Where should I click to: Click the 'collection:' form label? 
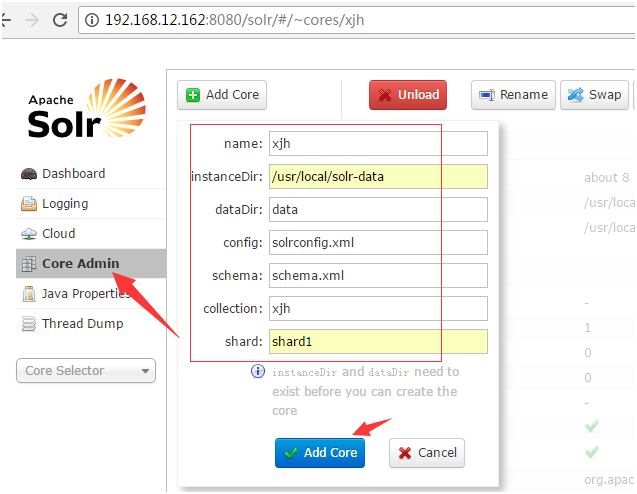233,309
